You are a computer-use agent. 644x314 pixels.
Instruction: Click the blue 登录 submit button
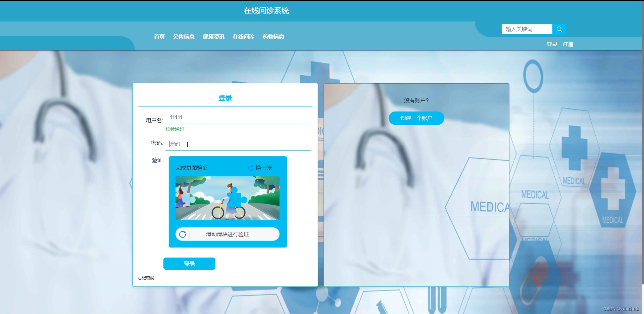[189, 264]
